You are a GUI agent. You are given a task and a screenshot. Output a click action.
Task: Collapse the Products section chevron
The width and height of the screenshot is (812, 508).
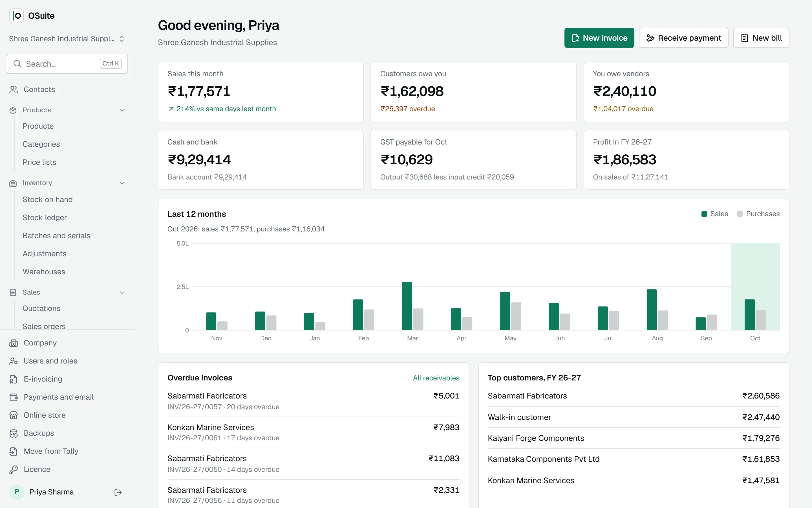(122, 110)
